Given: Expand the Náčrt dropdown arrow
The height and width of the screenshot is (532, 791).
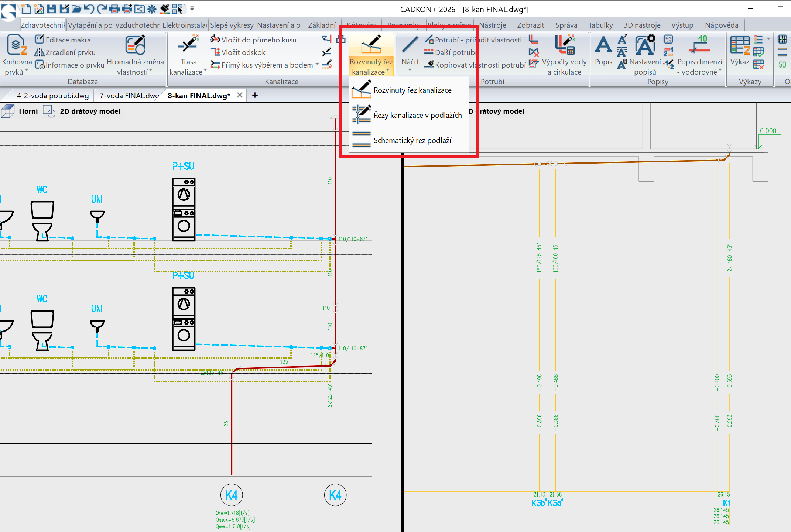Looking at the screenshot, I should click(x=410, y=70).
